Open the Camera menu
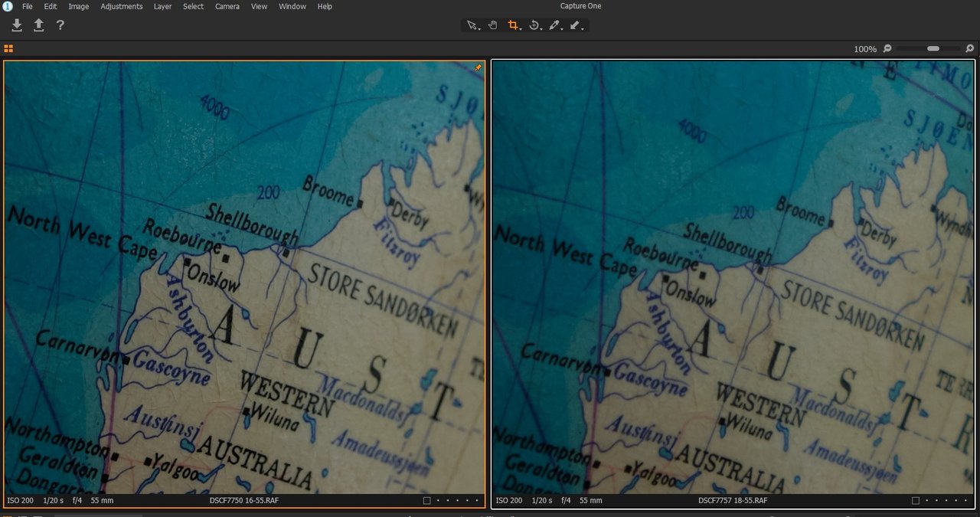Image resolution: width=980 pixels, height=517 pixels. 227,6
